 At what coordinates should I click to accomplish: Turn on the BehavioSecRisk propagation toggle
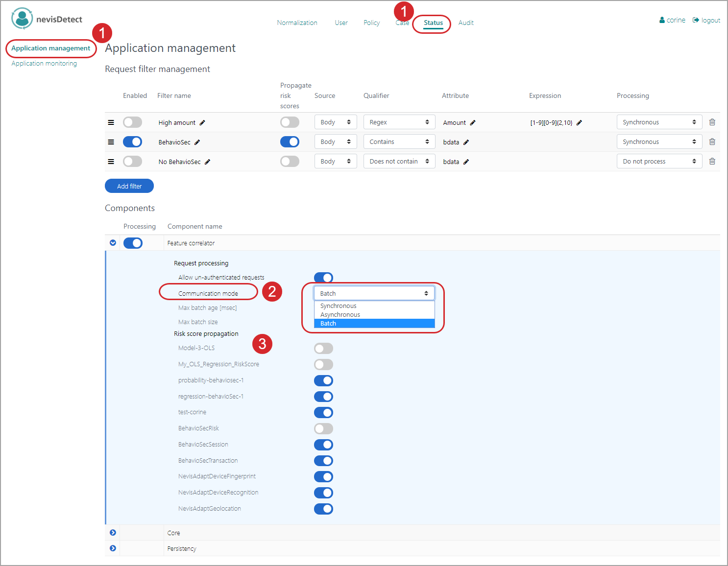coord(323,429)
